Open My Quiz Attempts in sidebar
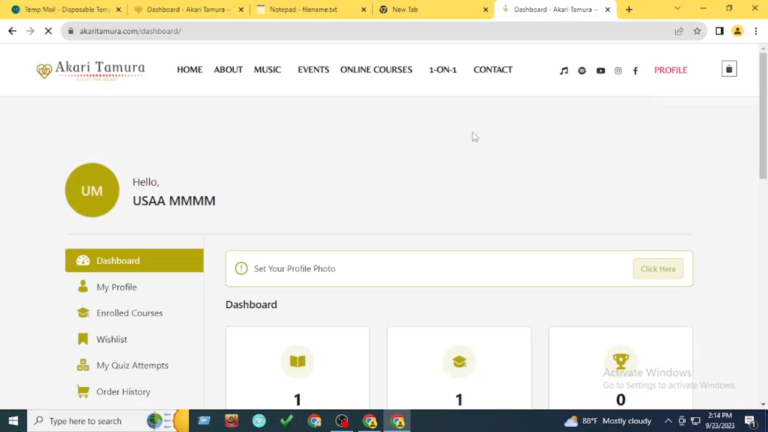This screenshot has width=768, height=432. click(132, 365)
